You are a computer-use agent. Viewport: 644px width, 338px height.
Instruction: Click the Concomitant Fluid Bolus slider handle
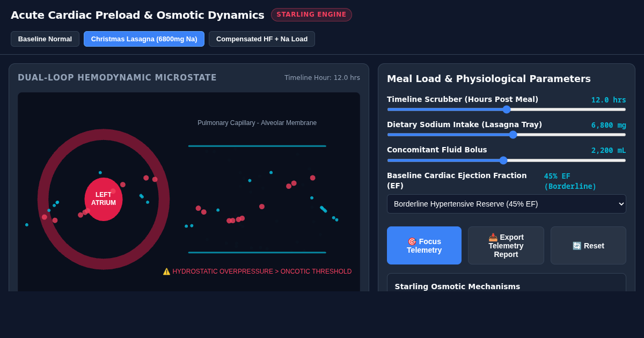503,160
